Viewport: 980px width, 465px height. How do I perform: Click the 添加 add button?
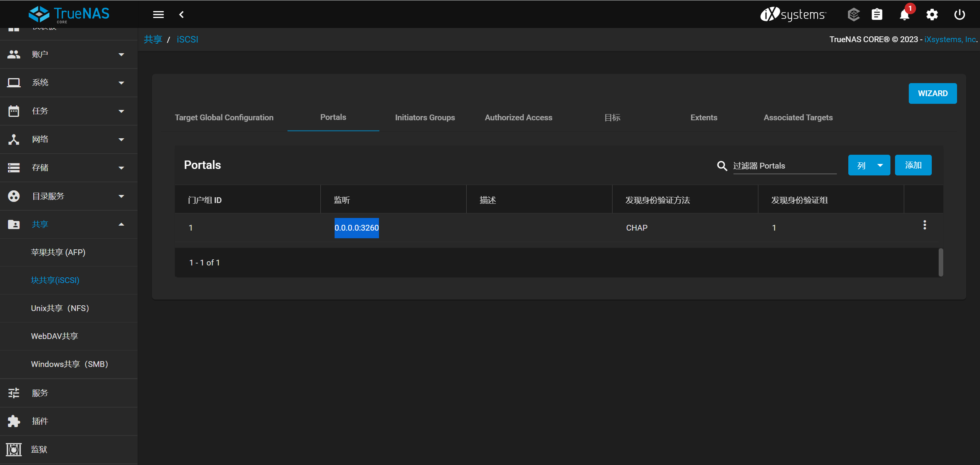pyautogui.click(x=913, y=165)
